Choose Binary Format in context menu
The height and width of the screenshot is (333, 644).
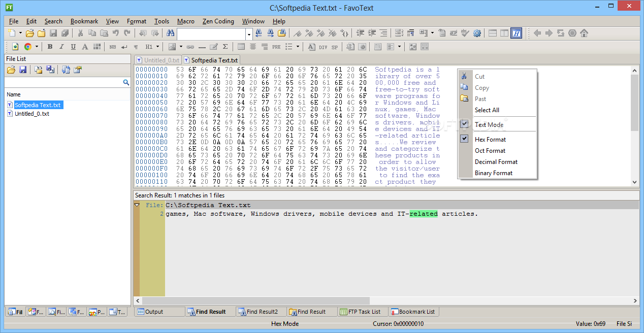494,173
